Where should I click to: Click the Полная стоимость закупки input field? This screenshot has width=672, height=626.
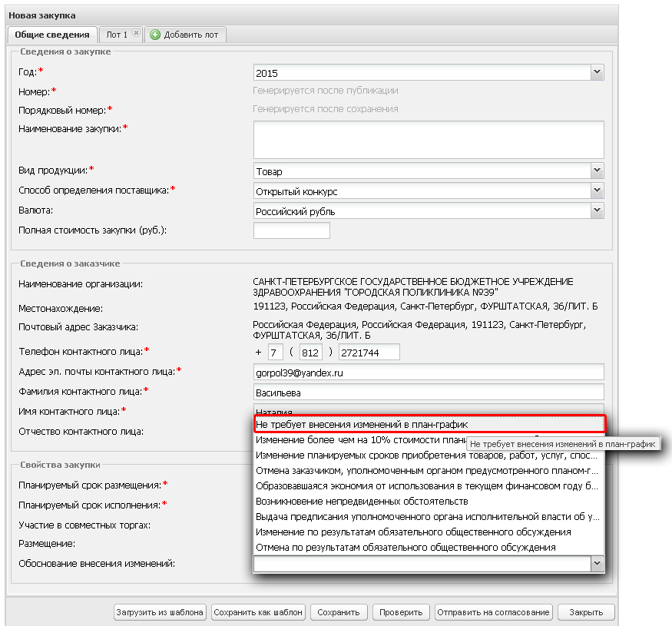(x=291, y=230)
